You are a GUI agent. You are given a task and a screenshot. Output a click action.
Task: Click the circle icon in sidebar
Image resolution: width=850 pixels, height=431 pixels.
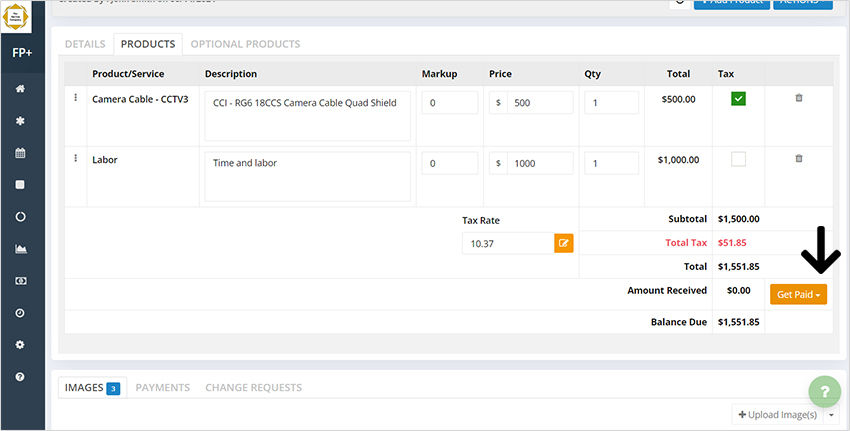(20, 217)
